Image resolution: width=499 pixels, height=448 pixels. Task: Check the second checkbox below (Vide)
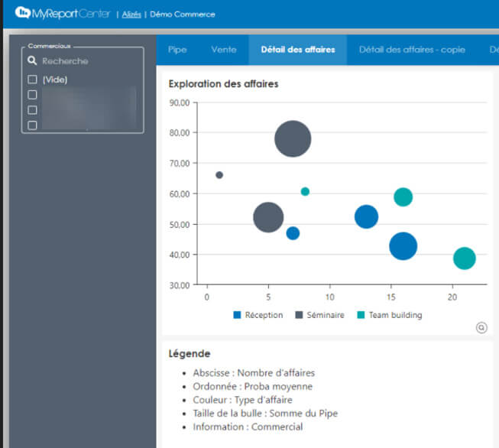[x=32, y=110]
